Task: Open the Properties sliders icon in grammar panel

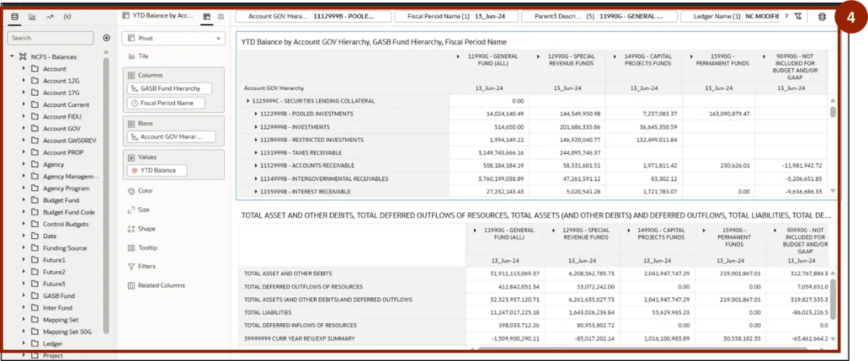Action: [x=221, y=16]
